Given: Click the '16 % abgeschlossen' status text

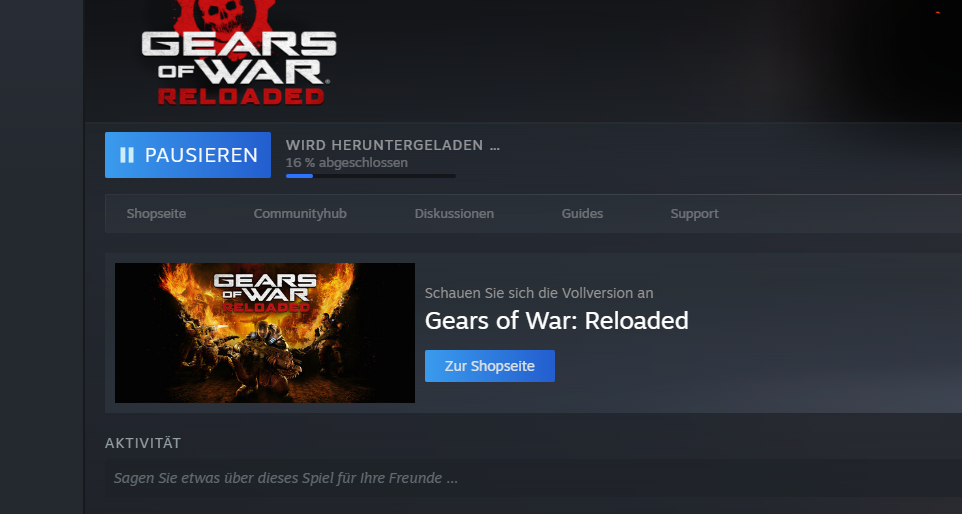Looking at the screenshot, I should click(x=347, y=163).
